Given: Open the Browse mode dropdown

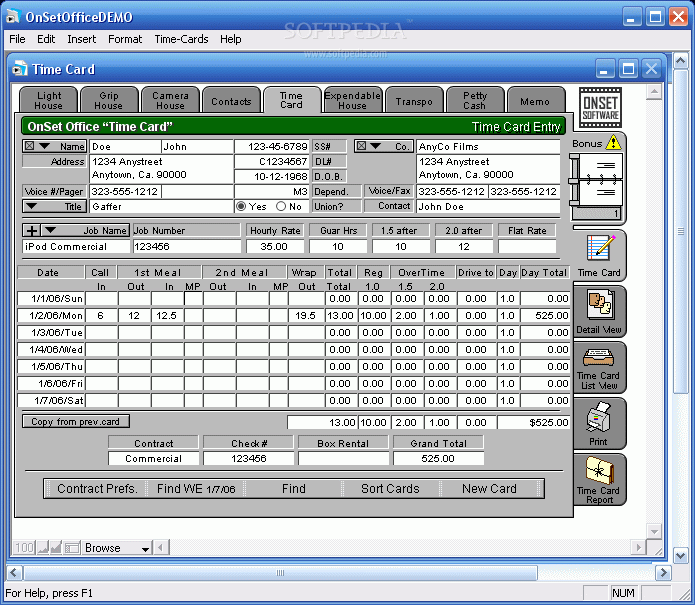Looking at the screenshot, I should click(x=117, y=548).
